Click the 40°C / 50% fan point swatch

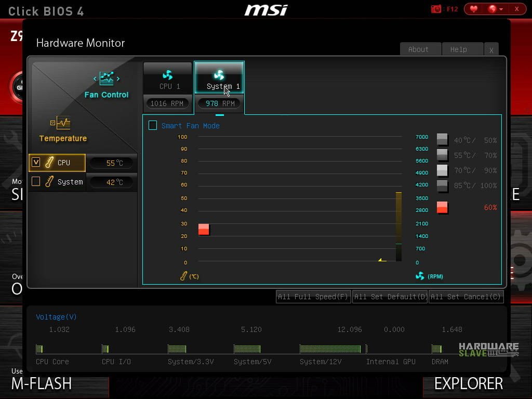[x=442, y=140]
